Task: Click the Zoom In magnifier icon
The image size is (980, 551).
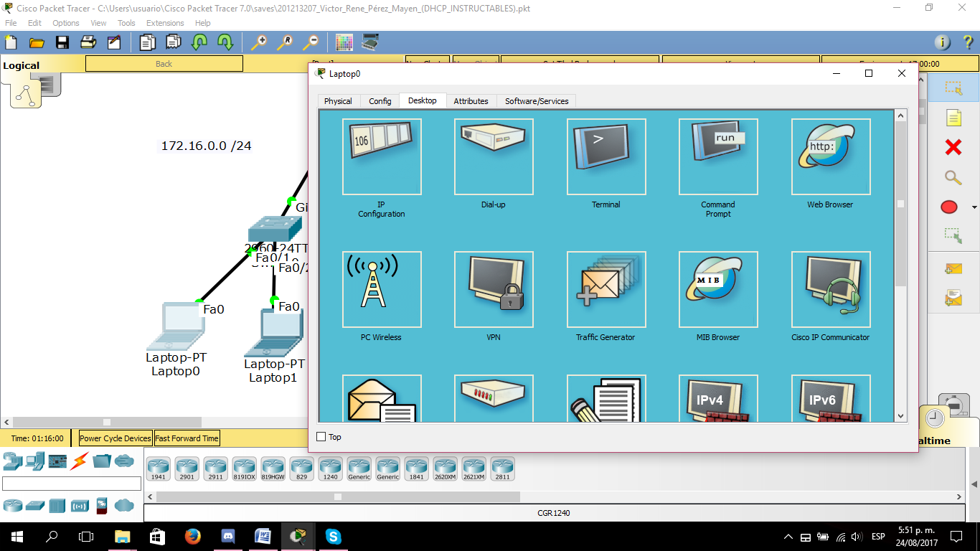Action: click(258, 42)
